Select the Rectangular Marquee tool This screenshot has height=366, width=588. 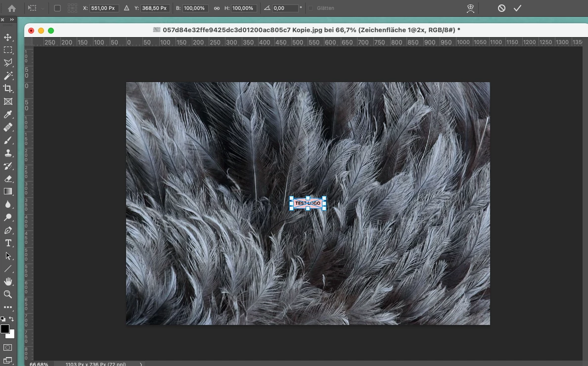[x=8, y=50]
